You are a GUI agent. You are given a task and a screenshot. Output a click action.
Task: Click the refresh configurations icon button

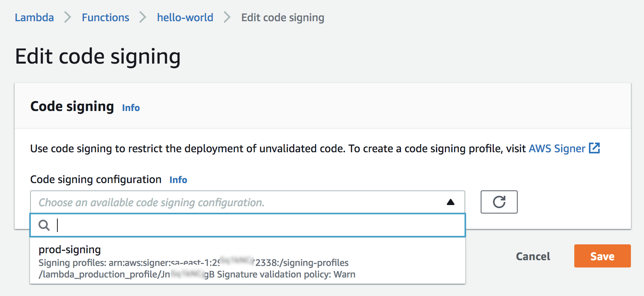click(499, 202)
